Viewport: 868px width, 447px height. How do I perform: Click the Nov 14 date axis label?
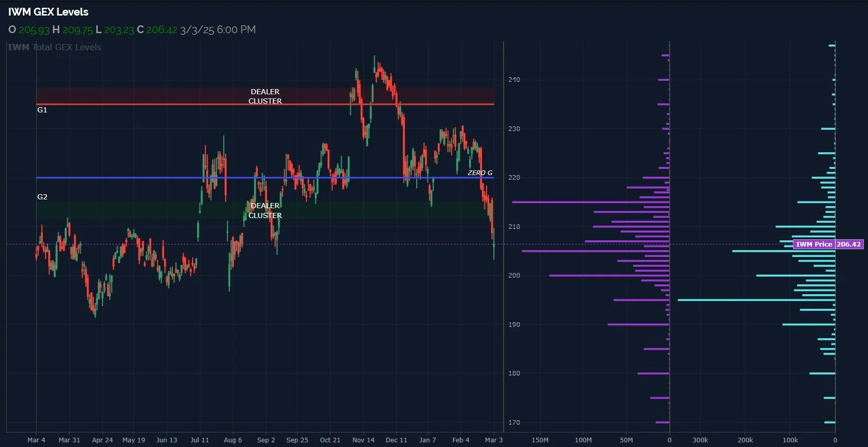363,440
